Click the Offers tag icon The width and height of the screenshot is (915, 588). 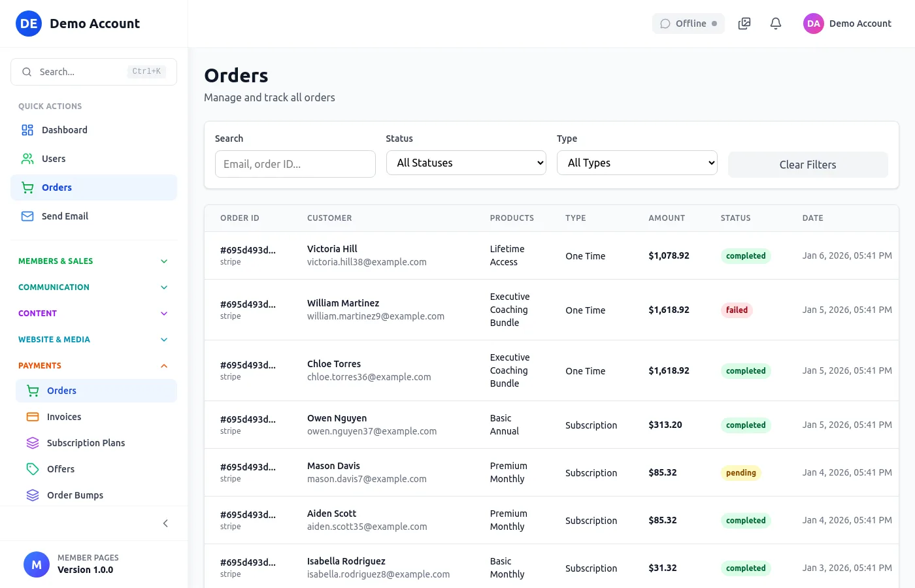pos(33,469)
